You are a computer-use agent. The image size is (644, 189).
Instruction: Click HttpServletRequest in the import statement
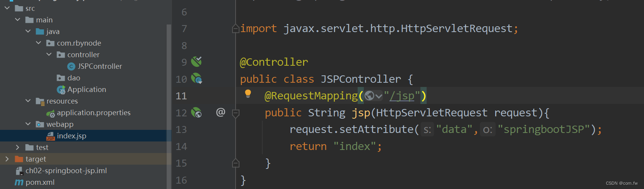pyautogui.click(x=457, y=29)
